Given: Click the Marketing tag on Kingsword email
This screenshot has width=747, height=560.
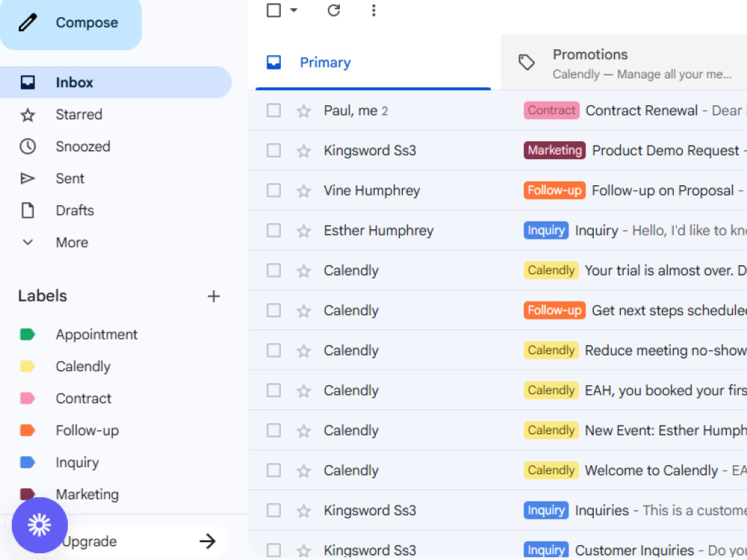Looking at the screenshot, I should tap(554, 151).
